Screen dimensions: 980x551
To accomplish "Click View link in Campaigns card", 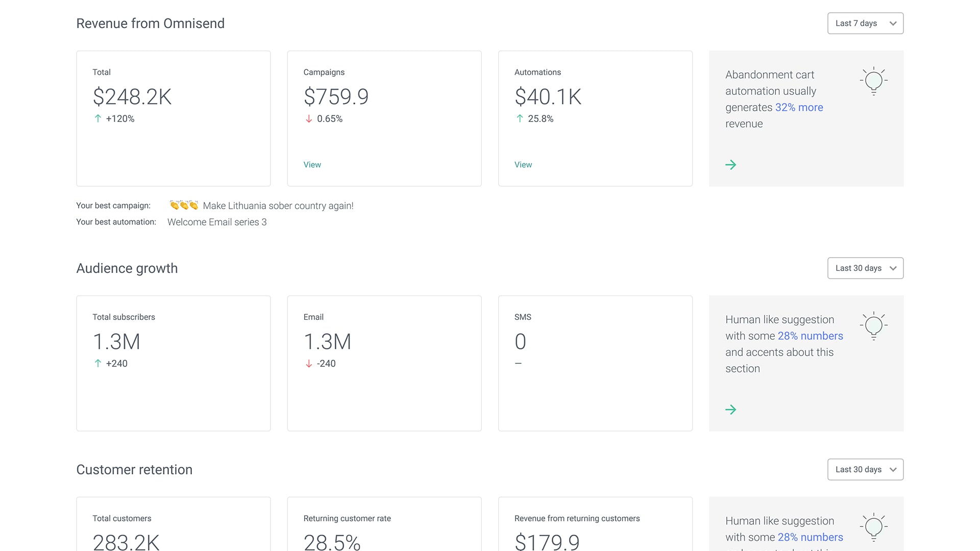I will (312, 165).
